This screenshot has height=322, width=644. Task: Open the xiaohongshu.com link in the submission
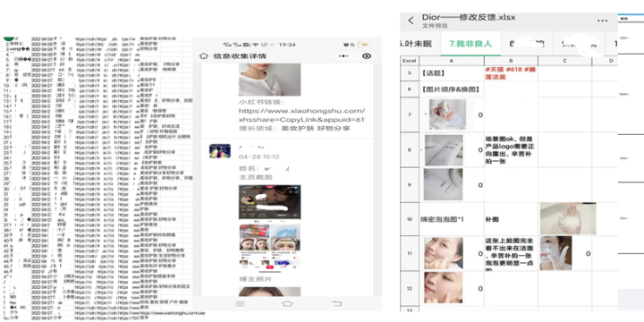coord(302,115)
